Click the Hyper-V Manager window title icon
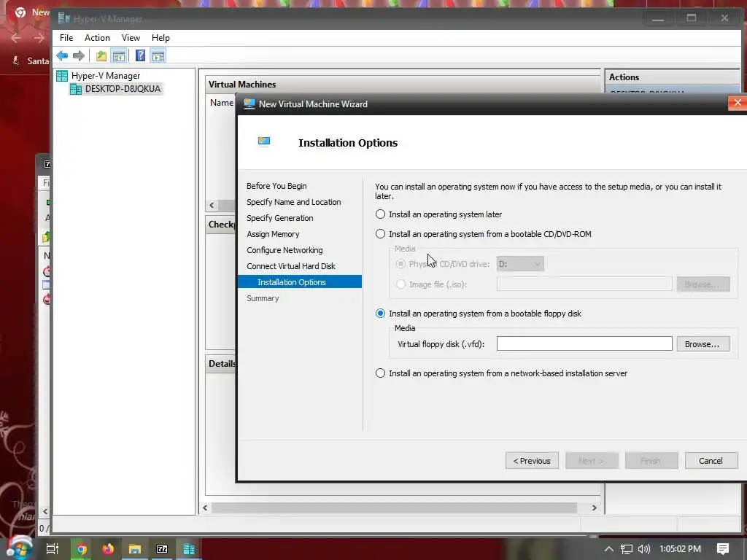 64,18
